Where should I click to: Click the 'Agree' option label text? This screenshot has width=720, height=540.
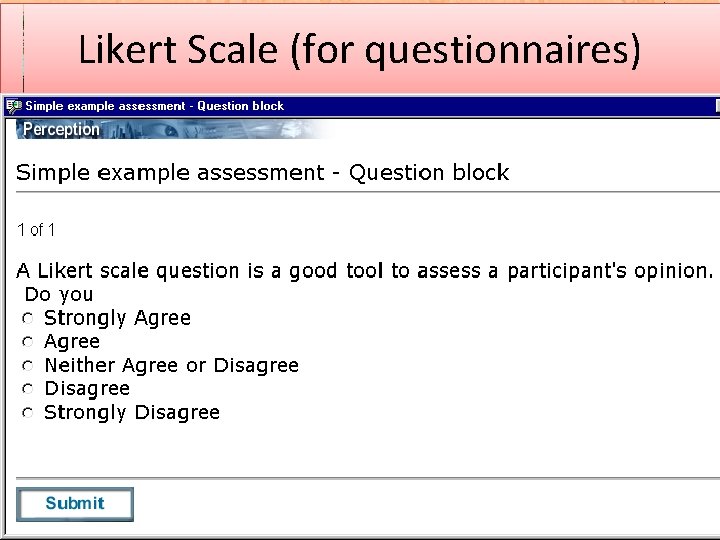(x=72, y=341)
